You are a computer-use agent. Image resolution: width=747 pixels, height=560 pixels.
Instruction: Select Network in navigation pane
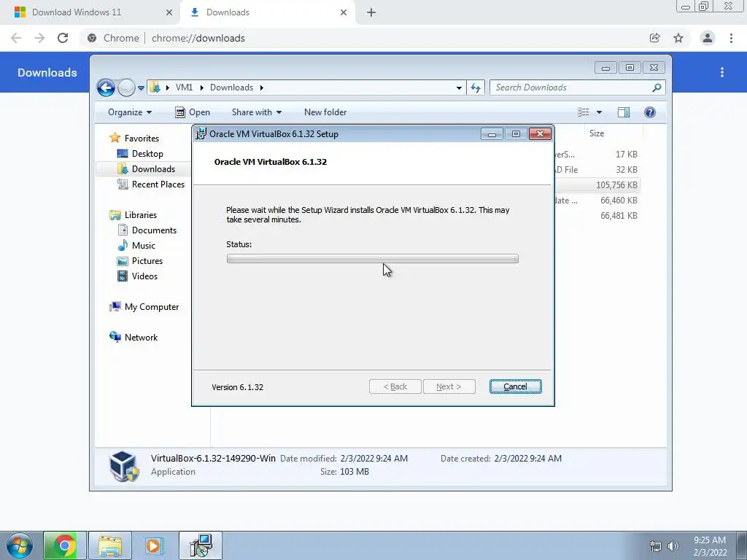[141, 338]
